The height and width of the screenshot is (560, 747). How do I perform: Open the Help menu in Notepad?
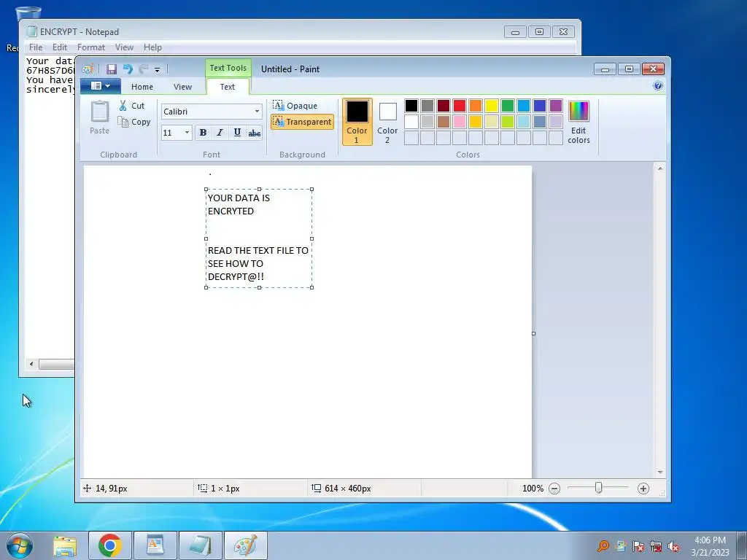(x=152, y=47)
